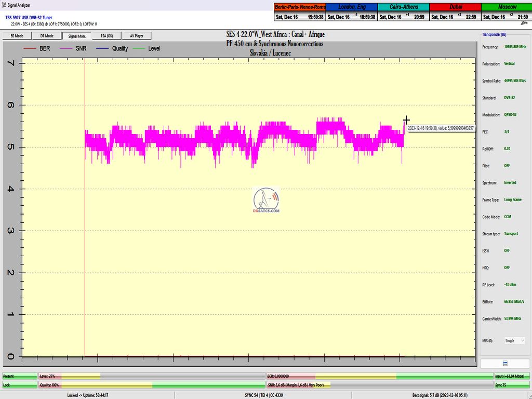The image size is (532, 399).
Task: Click the magenta SNR legend line
Action: [66, 49]
